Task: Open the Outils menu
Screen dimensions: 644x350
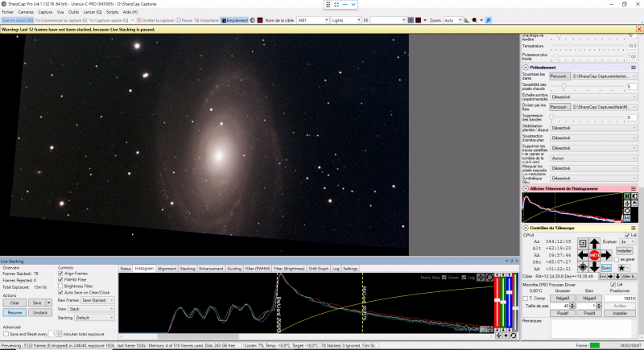Action: click(x=73, y=12)
